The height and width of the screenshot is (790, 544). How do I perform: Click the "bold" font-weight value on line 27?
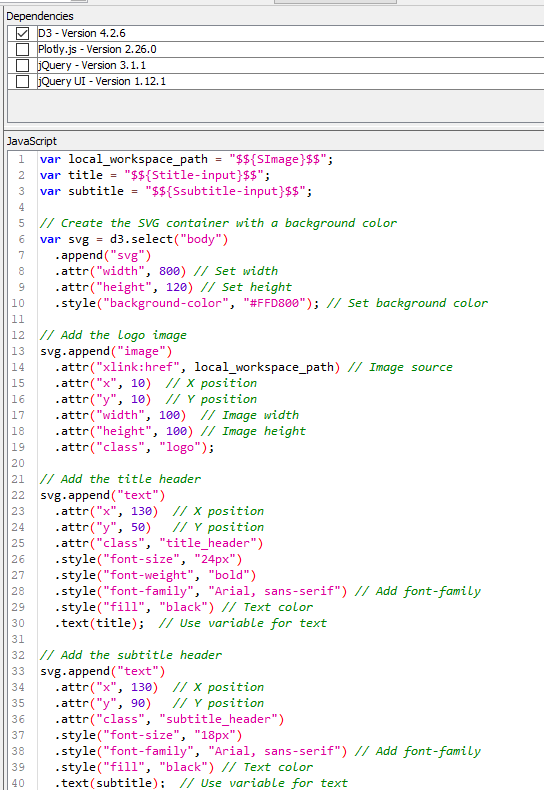pos(229,575)
